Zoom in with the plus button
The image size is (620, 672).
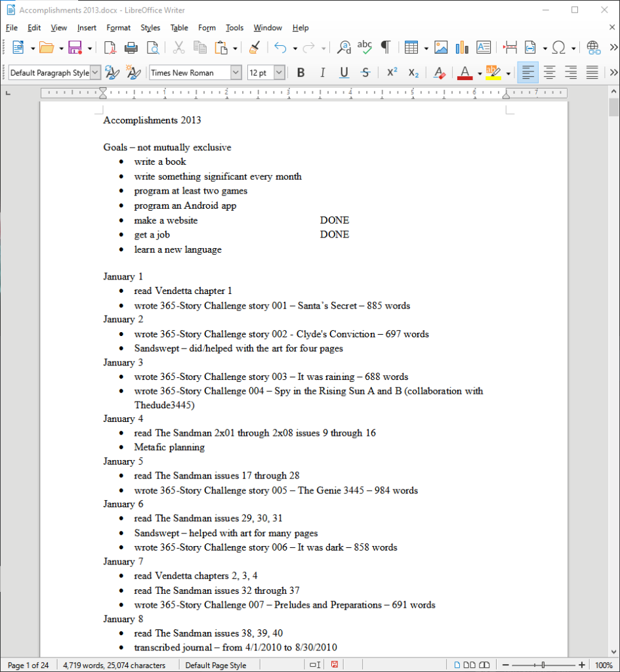click(581, 665)
